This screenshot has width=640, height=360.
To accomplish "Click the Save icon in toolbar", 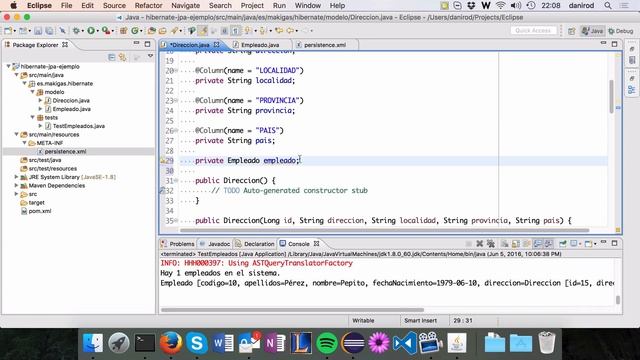I will coord(38,31).
